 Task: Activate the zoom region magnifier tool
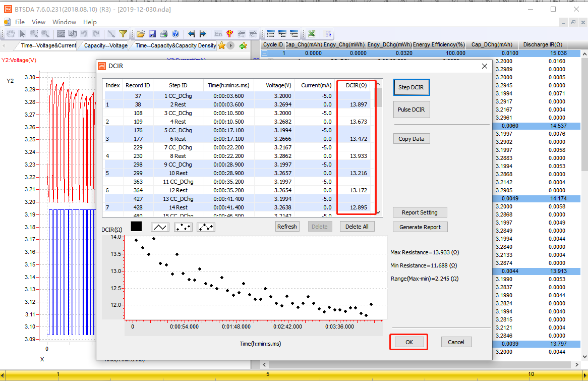[34, 34]
